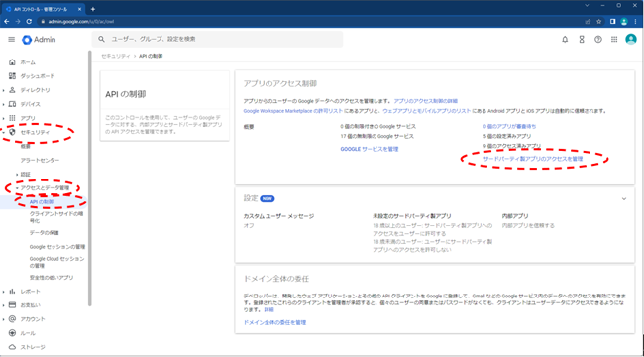Select API の制御 in sidebar

[42, 202]
